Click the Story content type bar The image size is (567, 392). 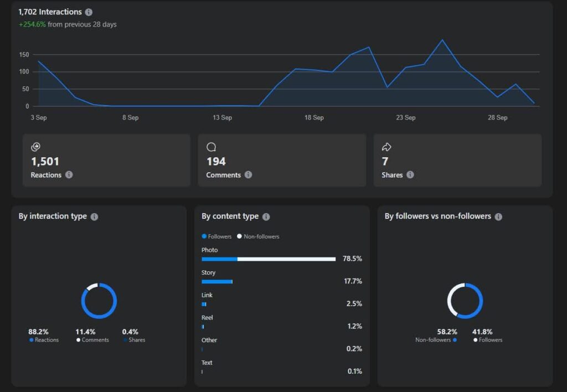217,282
